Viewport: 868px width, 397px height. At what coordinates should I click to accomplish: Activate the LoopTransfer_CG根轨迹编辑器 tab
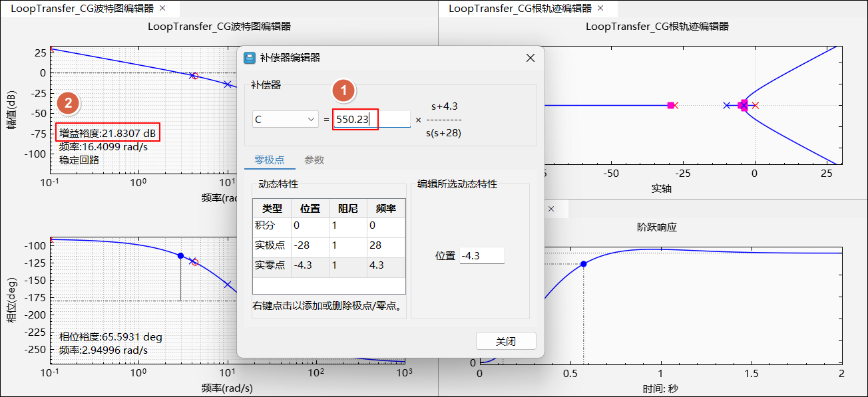[519, 9]
